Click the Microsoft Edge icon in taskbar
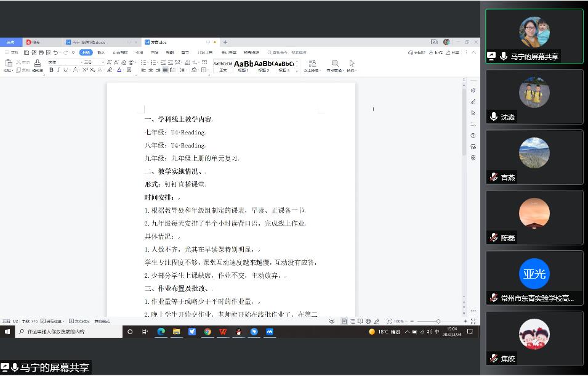The image size is (588, 376). [x=161, y=332]
